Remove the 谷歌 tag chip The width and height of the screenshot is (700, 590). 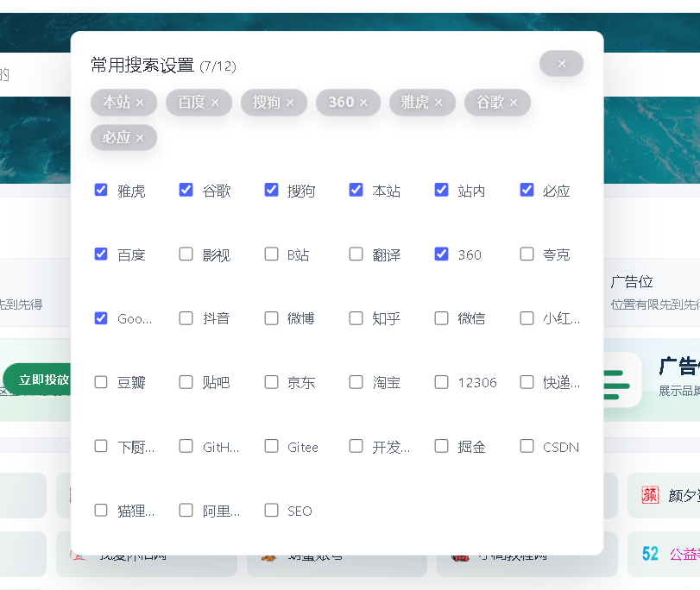coord(513,103)
